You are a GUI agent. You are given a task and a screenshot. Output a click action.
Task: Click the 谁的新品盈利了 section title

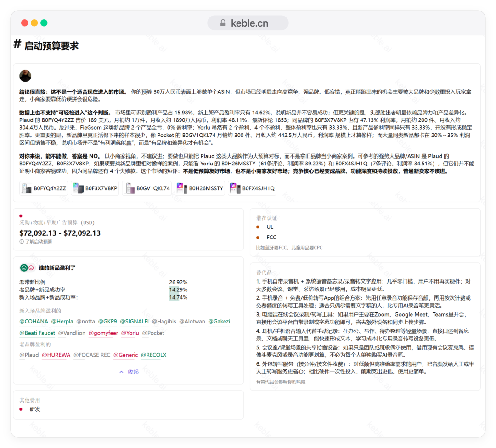click(57, 268)
